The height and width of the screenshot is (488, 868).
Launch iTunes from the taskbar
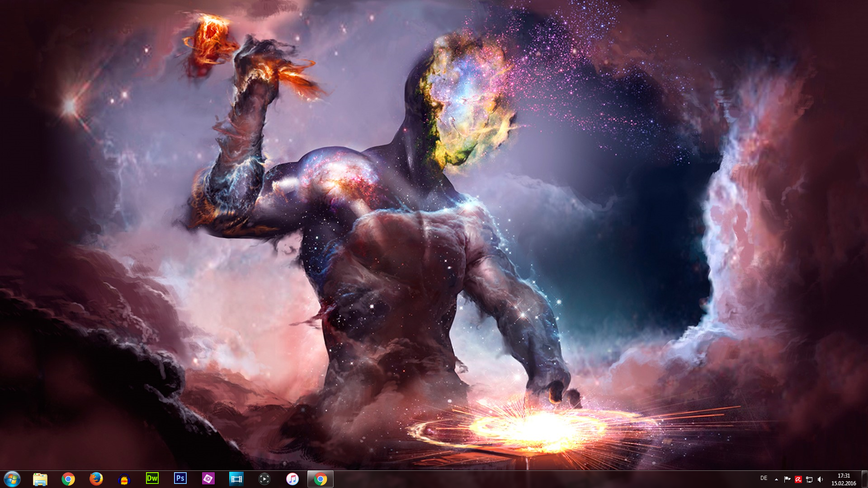292,479
